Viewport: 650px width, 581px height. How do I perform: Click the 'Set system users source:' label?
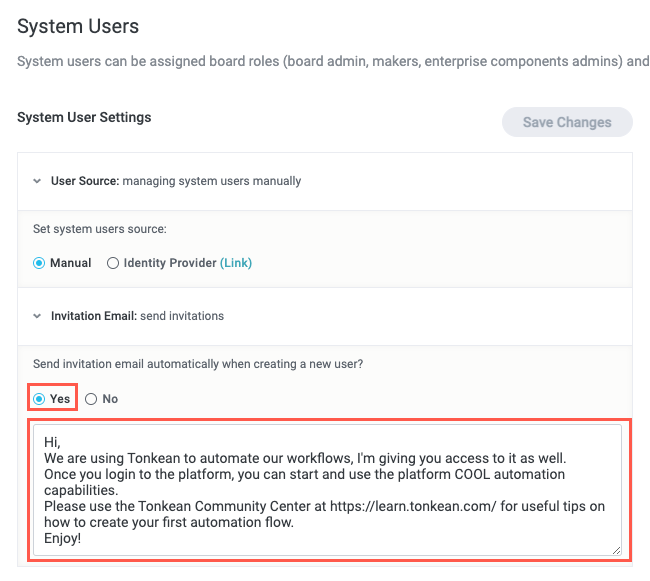click(99, 229)
